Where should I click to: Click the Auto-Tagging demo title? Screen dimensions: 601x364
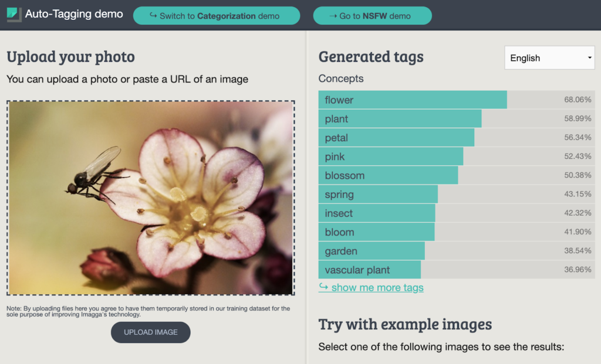coord(74,14)
